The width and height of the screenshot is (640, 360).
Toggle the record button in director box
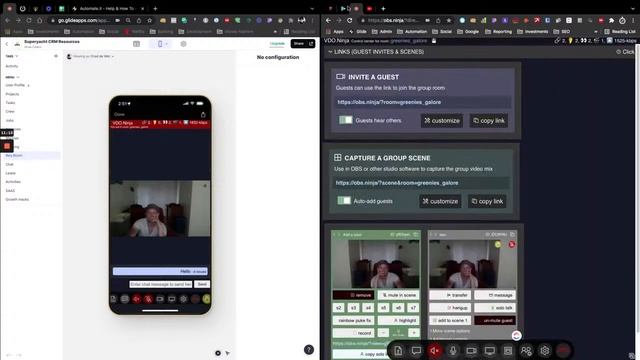pos(353,333)
